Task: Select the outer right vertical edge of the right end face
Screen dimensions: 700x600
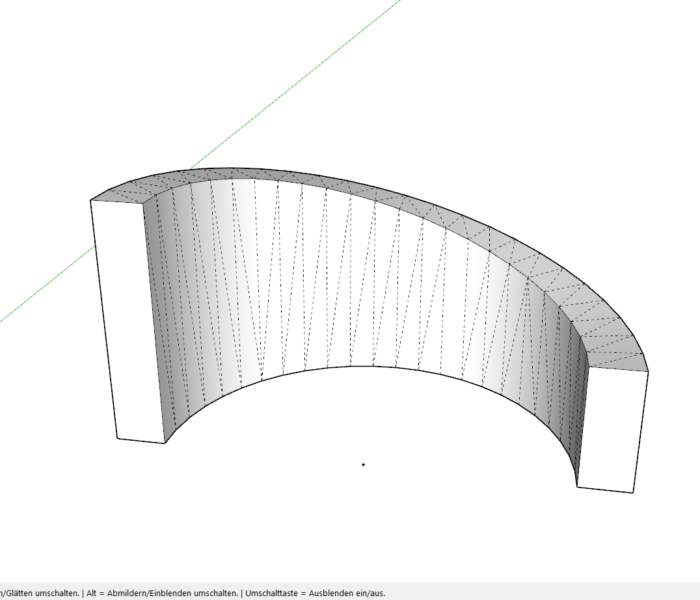Action: click(x=641, y=432)
